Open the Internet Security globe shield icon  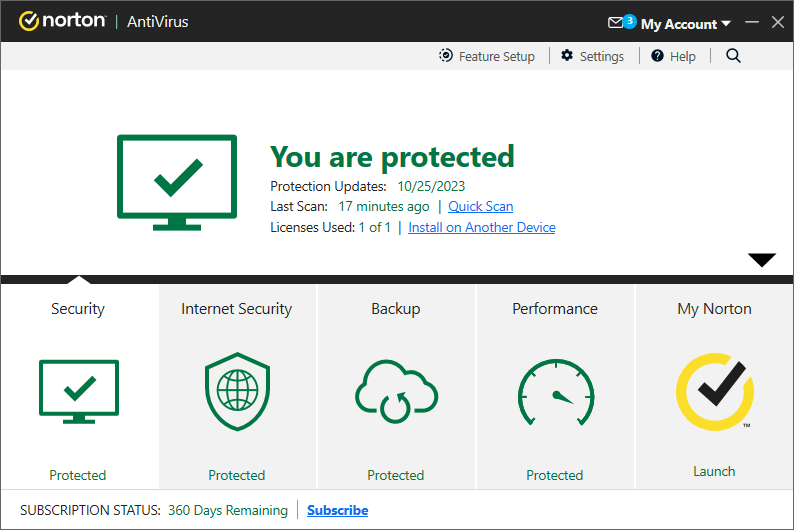click(237, 392)
